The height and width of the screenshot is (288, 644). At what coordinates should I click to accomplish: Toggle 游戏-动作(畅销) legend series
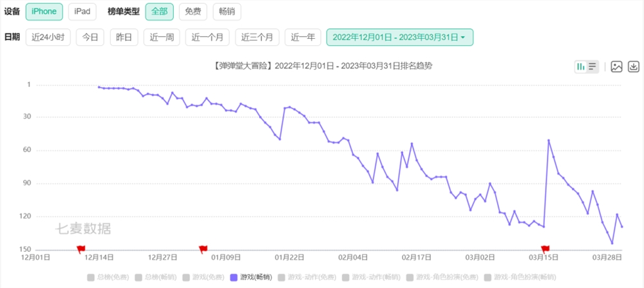click(372, 277)
